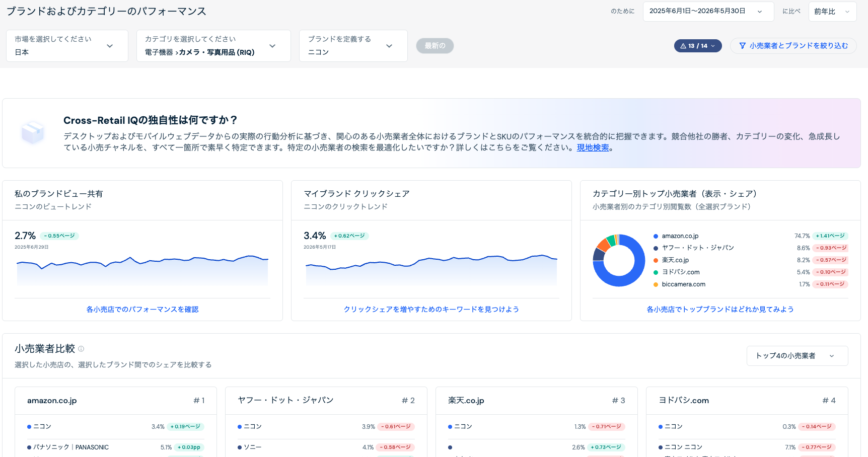Click the ヤフー・ドット・ジャパン # 2 card header
This screenshot has height=457, width=868.
point(326,401)
